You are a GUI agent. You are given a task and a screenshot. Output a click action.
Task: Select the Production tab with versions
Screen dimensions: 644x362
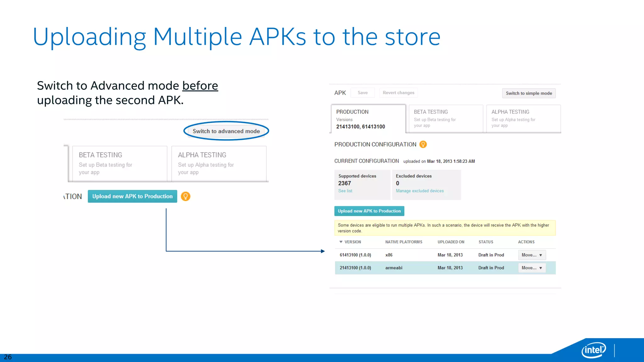click(x=368, y=119)
